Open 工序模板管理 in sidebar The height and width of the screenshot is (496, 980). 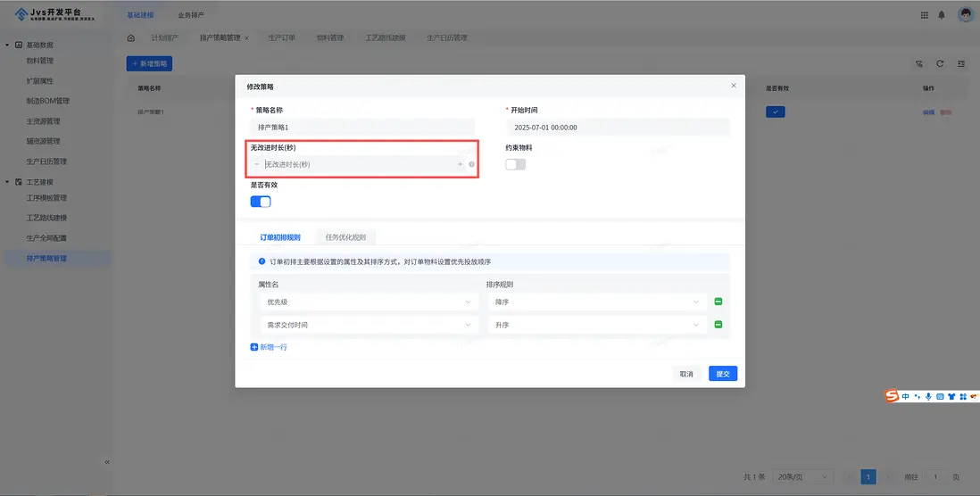[x=46, y=198]
